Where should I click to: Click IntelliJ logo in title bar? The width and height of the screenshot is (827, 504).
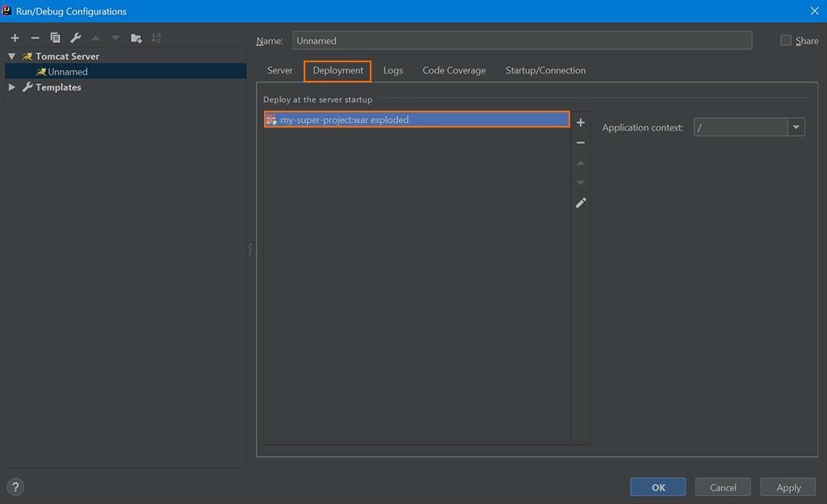pyautogui.click(x=6, y=10)
